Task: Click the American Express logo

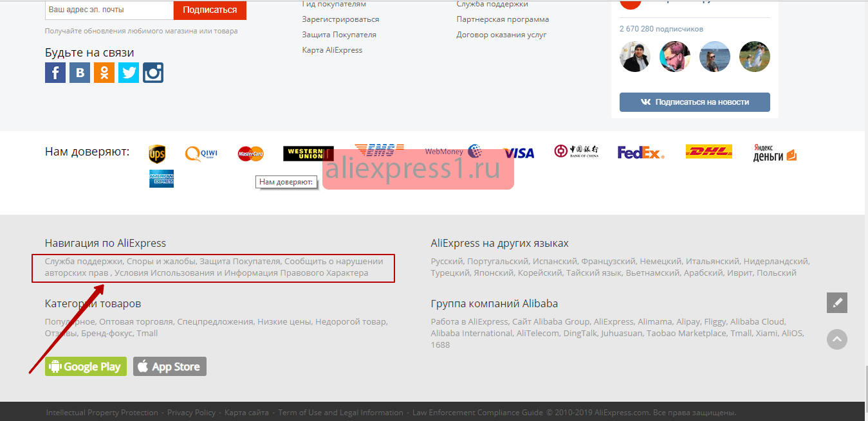Action: point(162,179)
